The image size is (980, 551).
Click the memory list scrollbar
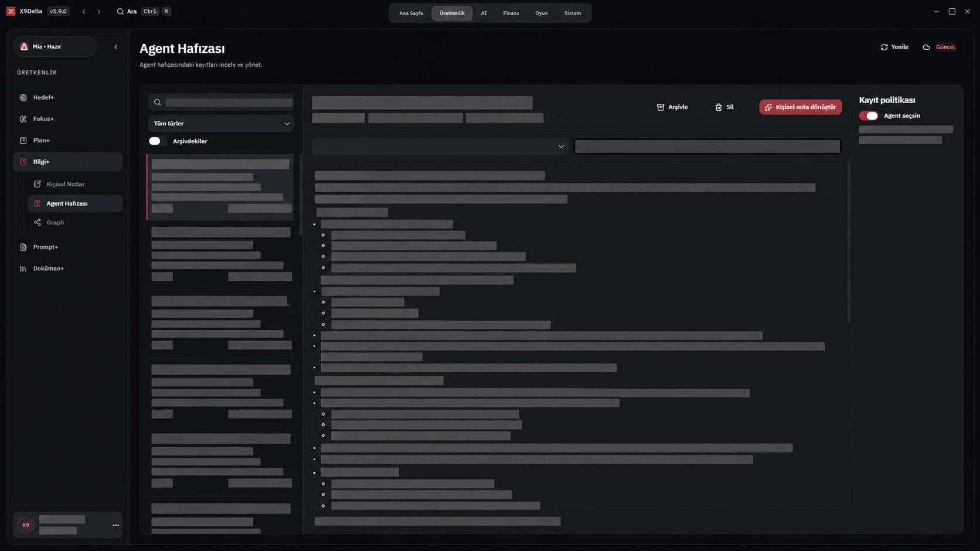(301, 195)
